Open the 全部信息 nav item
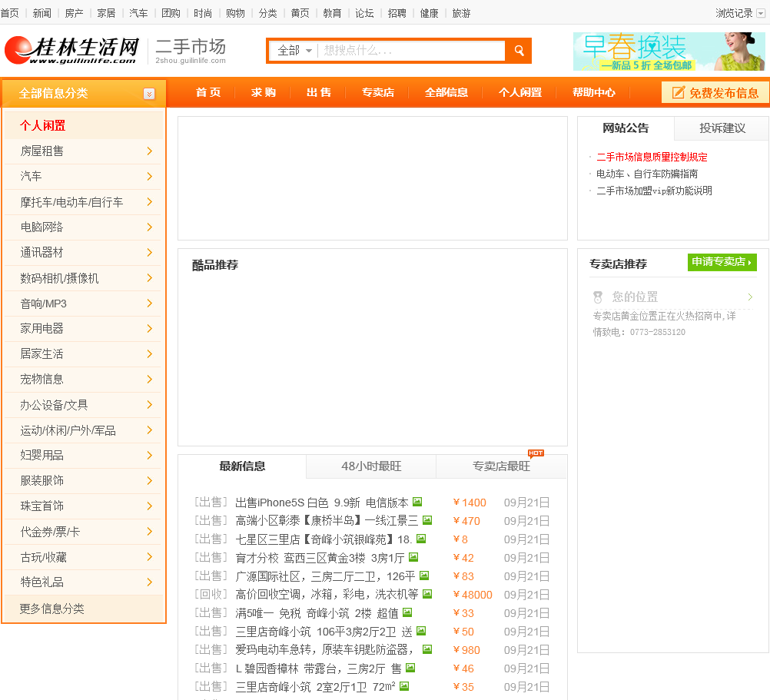This screenshot has width=770, height=700. pyautogui.click(x=446, y=92)
